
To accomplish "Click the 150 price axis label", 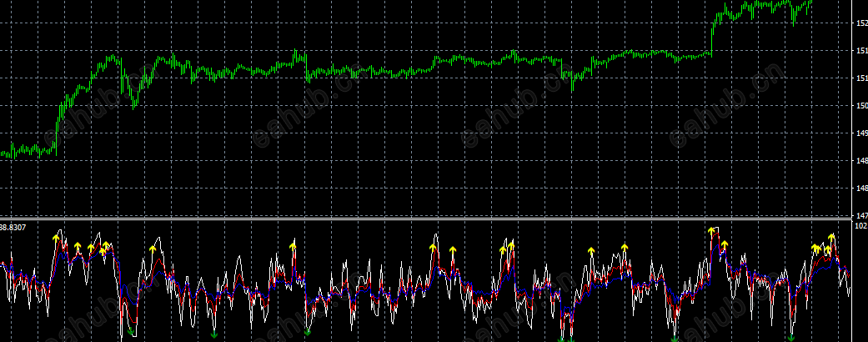I will (x=862, y=106).
